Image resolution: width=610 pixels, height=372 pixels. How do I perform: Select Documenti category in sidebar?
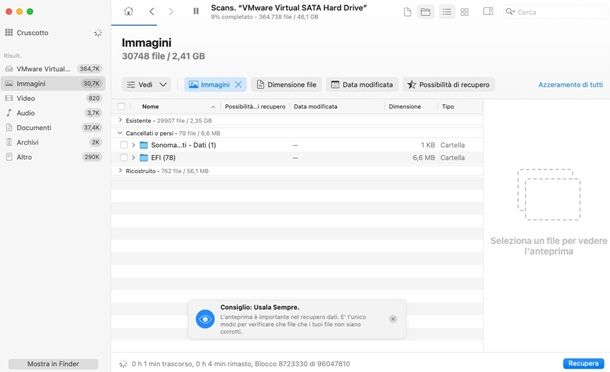[53, 128]
